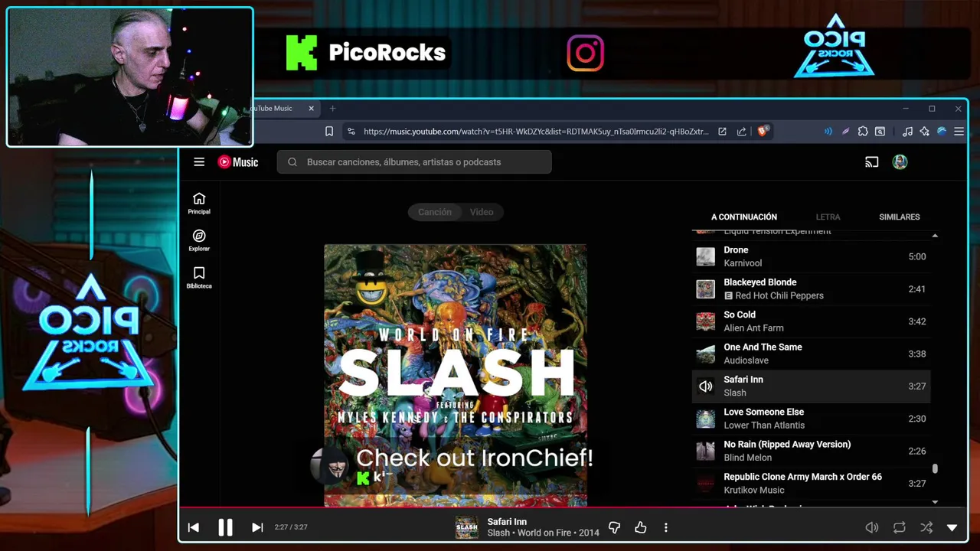This screenshot has width=980, height=551.
Task: Play Drone by Karnivool from queue
Action: pos(811,256)
